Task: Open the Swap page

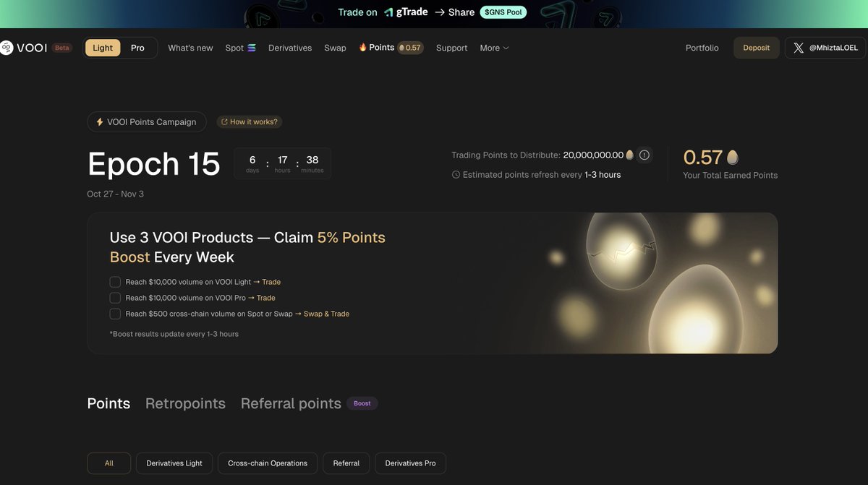Action: click(335, 48)
